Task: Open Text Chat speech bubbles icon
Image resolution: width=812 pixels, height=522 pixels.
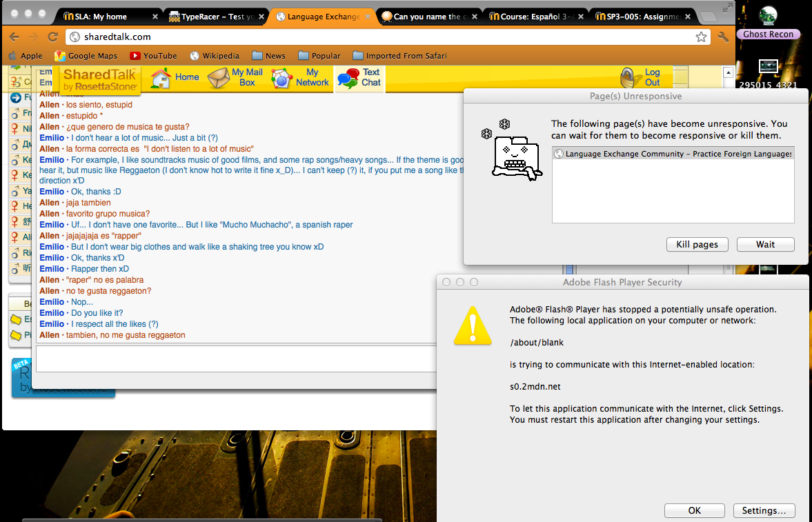Action: click(348, 78)
